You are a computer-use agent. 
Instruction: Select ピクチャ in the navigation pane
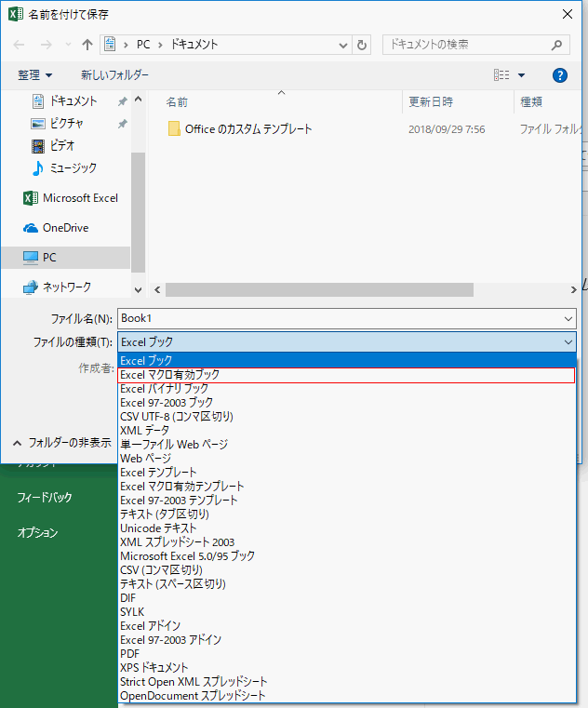[66, 123]
